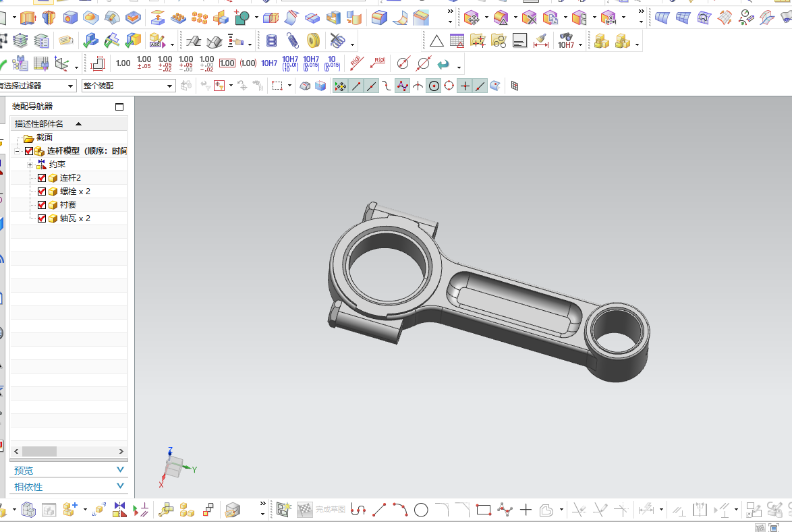
Task: Click the navigator scrollbar right arrow
Action: [x=121, y=451]
